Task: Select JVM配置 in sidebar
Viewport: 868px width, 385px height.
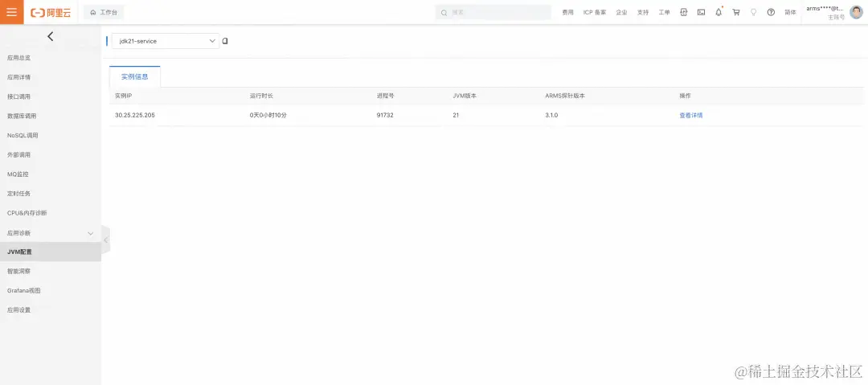Action: 51,252
